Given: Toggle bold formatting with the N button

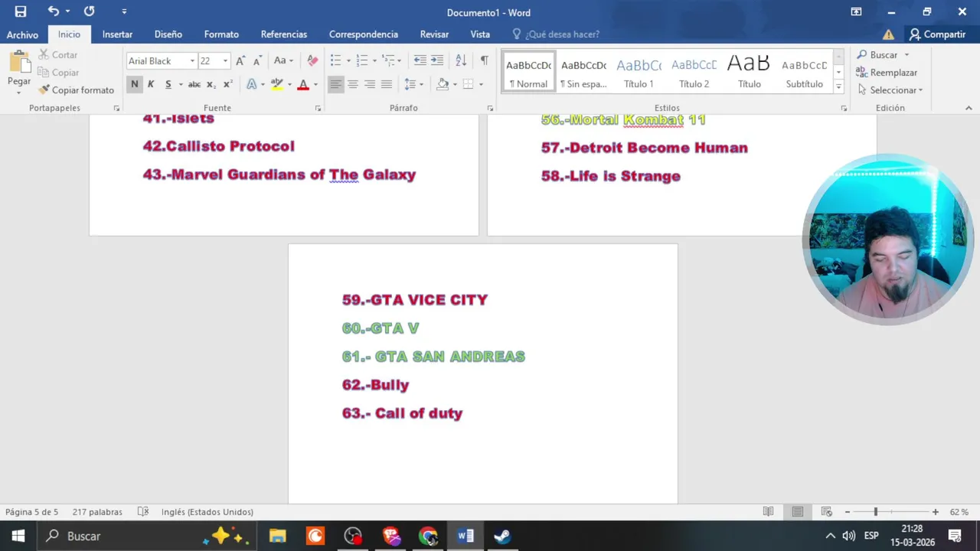Looking at the screenshot, I should coord(135,84).
